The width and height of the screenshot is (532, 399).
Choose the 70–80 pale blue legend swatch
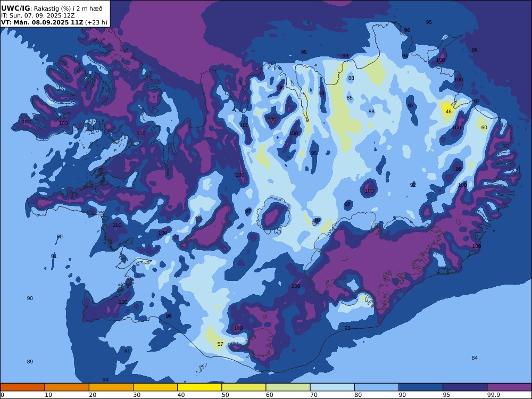tap(332, 387)
